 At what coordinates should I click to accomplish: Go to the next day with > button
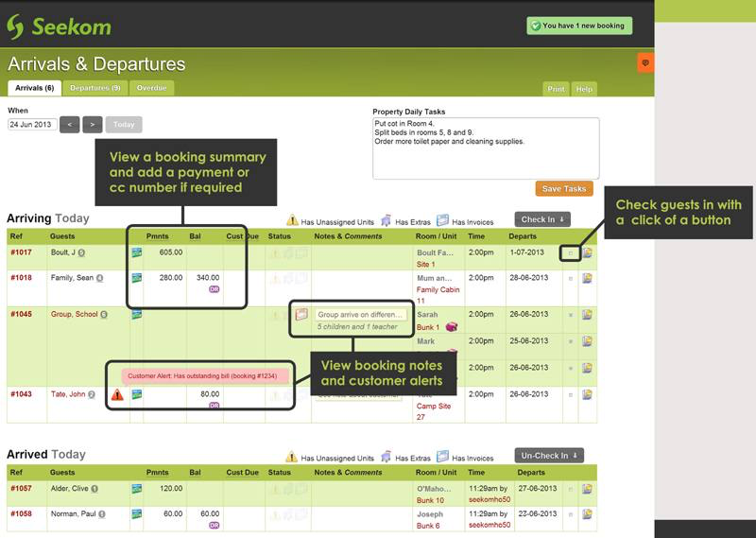pyautogui.click(x=92, y=125)
